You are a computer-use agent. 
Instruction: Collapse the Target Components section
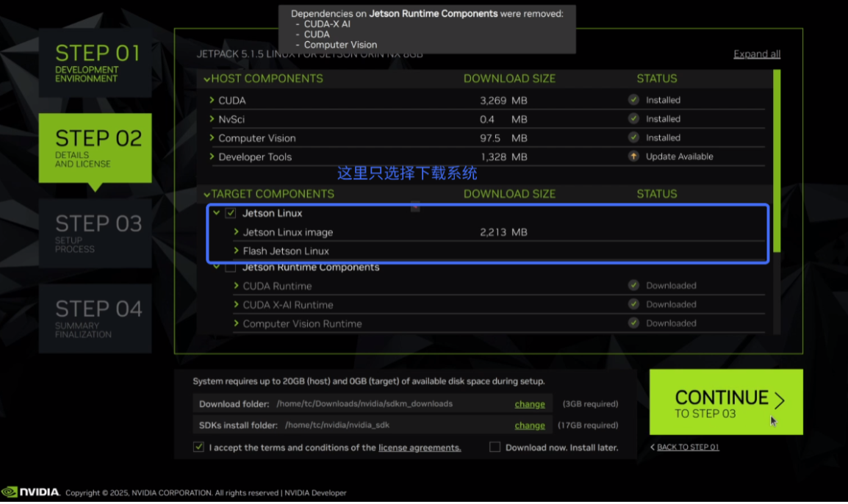coord(206,195)
